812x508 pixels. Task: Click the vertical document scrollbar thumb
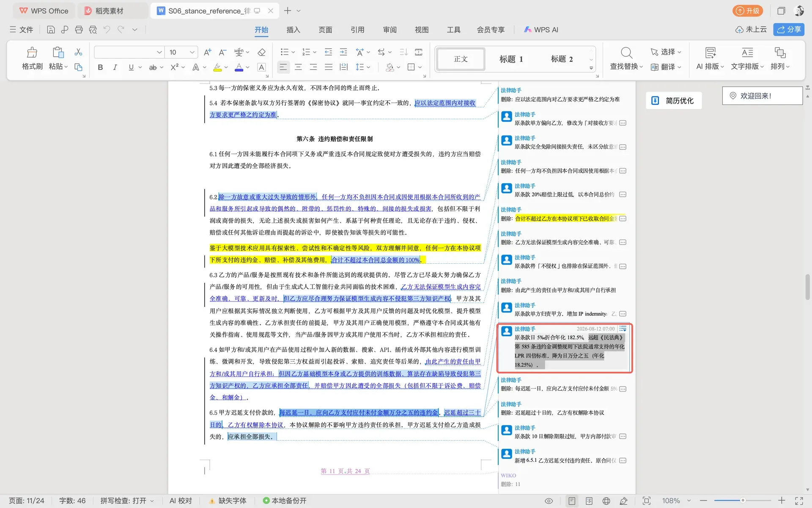click(807, 287)
